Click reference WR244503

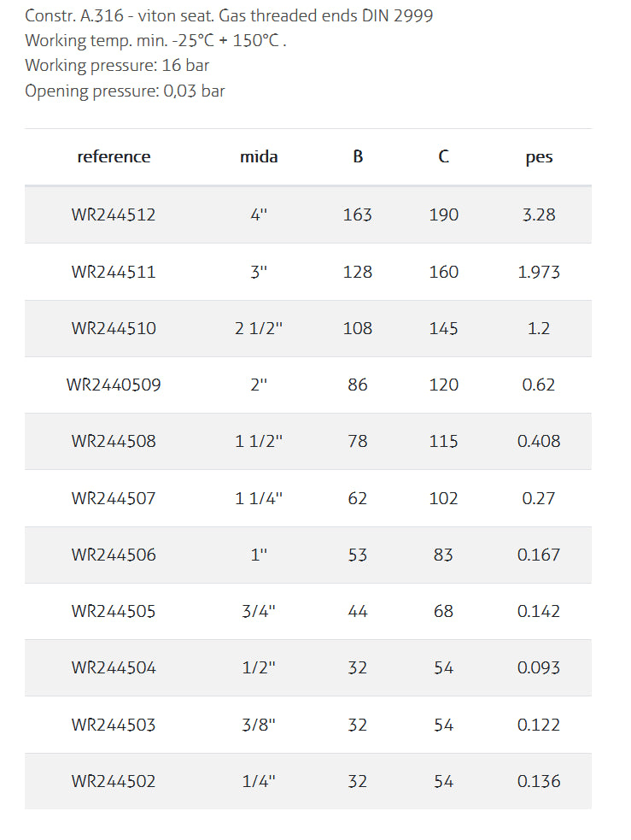[114, 725]
